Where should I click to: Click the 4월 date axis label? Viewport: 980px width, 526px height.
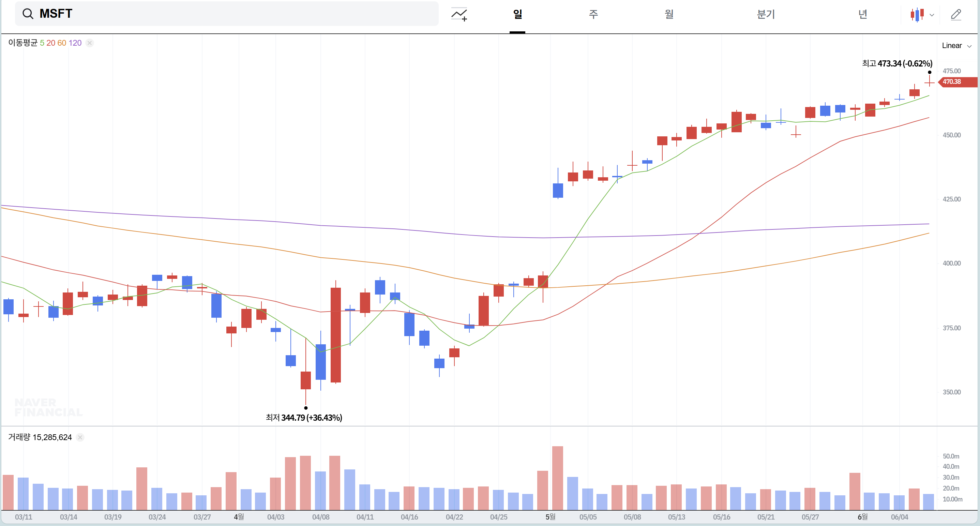pos(239,517)
